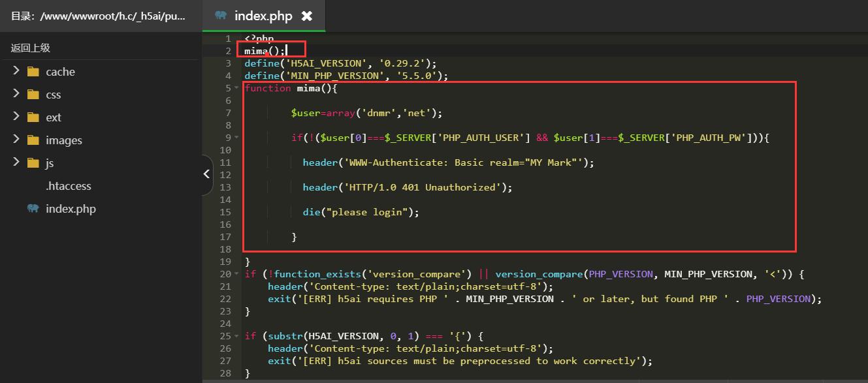Place cursor on die("please login") line
The image size is (868, 383).
point(361,212)
